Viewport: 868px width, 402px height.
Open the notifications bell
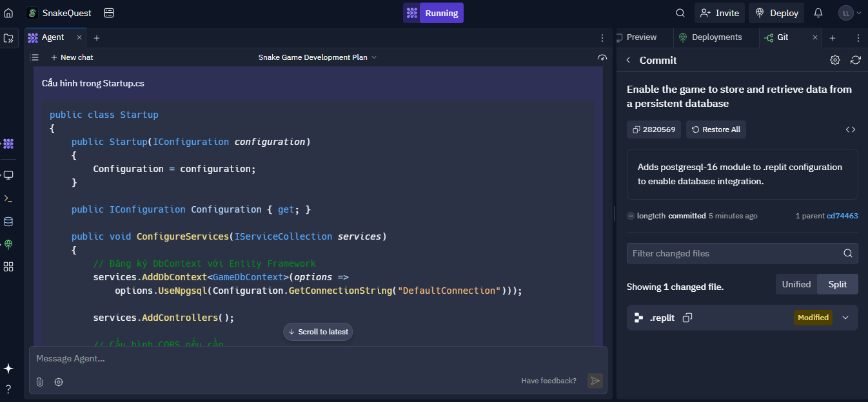tap(818, 13)
